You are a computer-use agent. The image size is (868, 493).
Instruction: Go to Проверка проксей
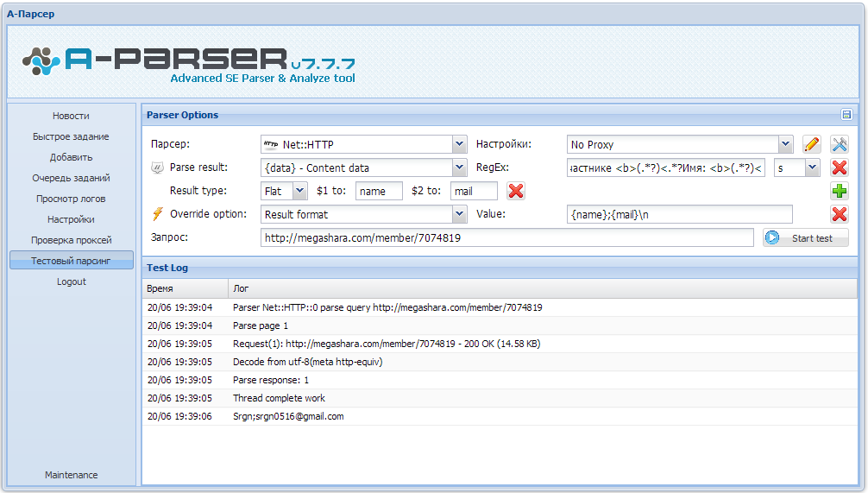point(71,240)
